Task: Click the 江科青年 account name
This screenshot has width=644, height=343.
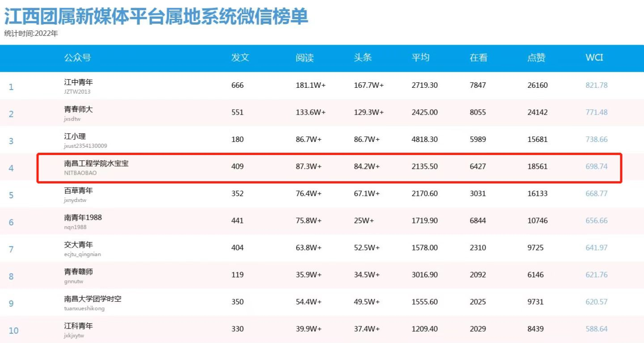Action: pyautogui.click(x=78, y=326)
